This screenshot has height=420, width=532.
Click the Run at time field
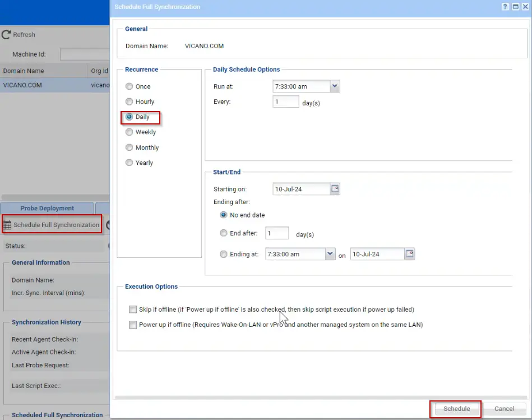[301, 86]
